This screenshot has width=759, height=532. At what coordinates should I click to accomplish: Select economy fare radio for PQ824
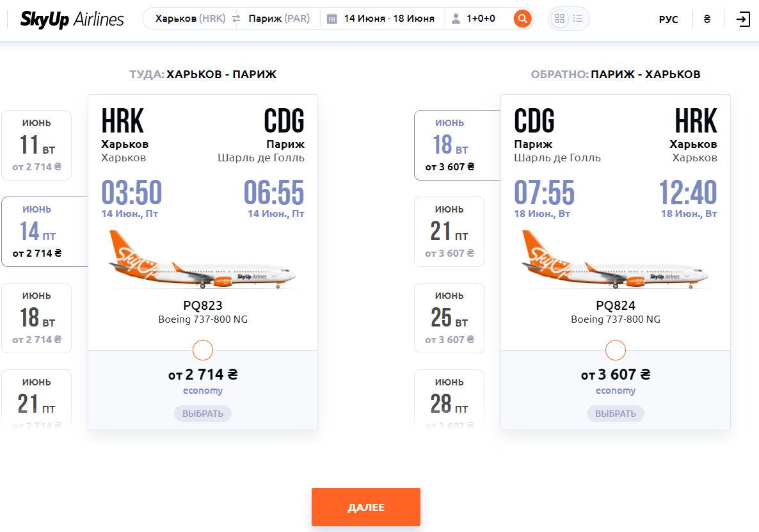tap(616, 350)
